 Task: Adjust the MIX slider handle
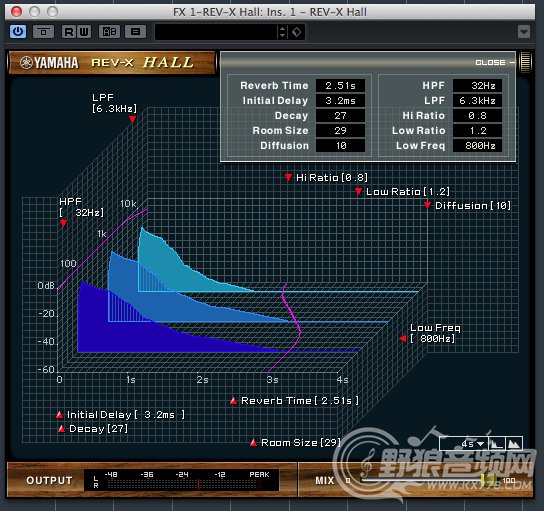(487, 480)
